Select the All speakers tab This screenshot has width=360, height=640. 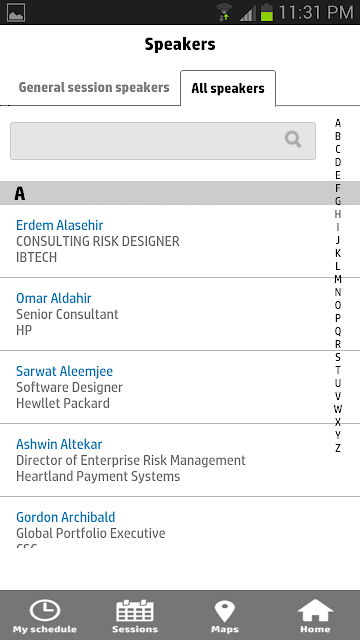[x=228, y=88]
